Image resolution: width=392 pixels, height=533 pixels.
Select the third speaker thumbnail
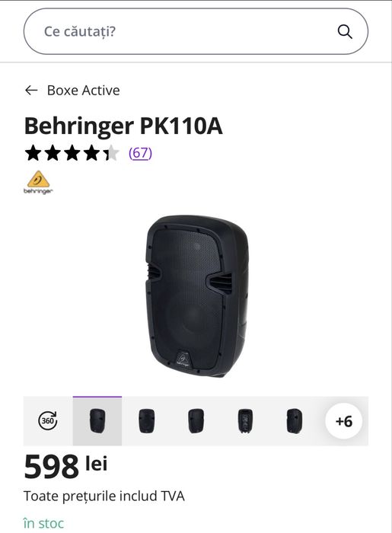(196, 421)
